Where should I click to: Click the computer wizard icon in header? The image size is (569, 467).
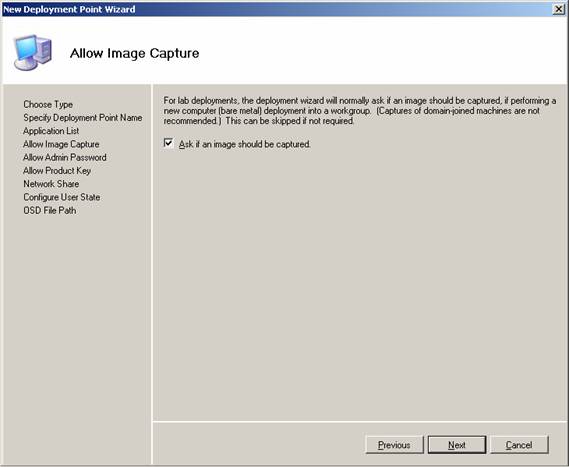(33, 53)
